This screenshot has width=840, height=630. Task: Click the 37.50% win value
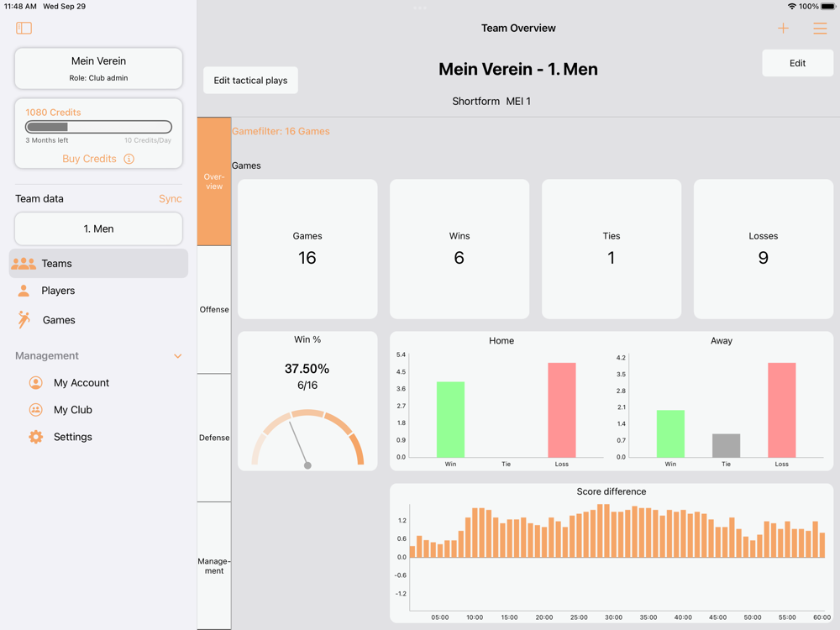pos(307,369)
